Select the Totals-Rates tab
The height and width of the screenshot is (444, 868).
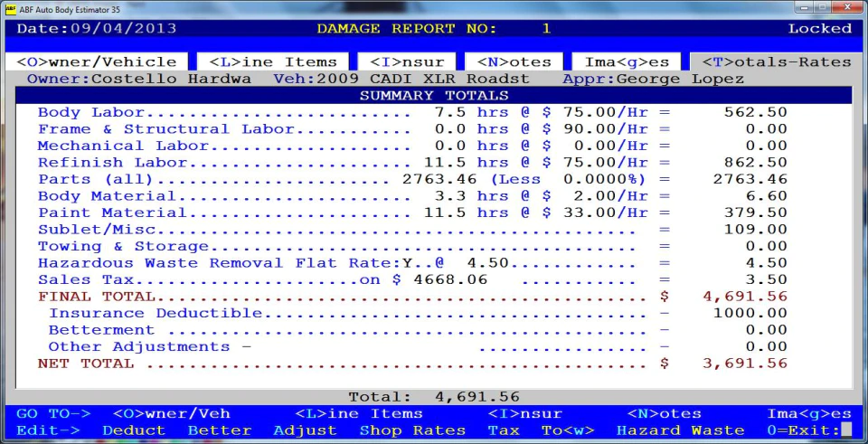pos(776,61)
